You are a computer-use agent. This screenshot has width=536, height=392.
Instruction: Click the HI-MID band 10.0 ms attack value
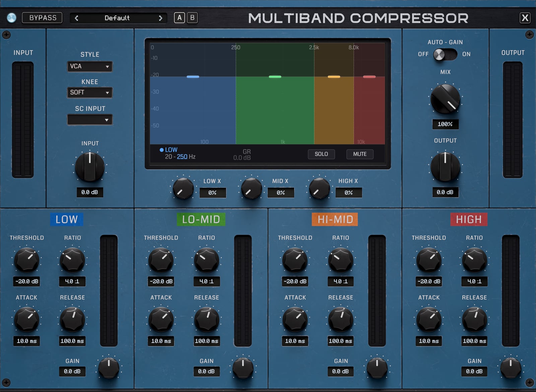pyautogui.click(x=295, y=341)
